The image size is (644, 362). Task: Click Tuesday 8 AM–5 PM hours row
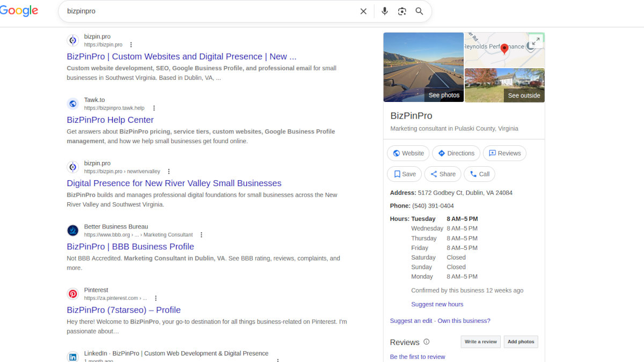point(444,218)
